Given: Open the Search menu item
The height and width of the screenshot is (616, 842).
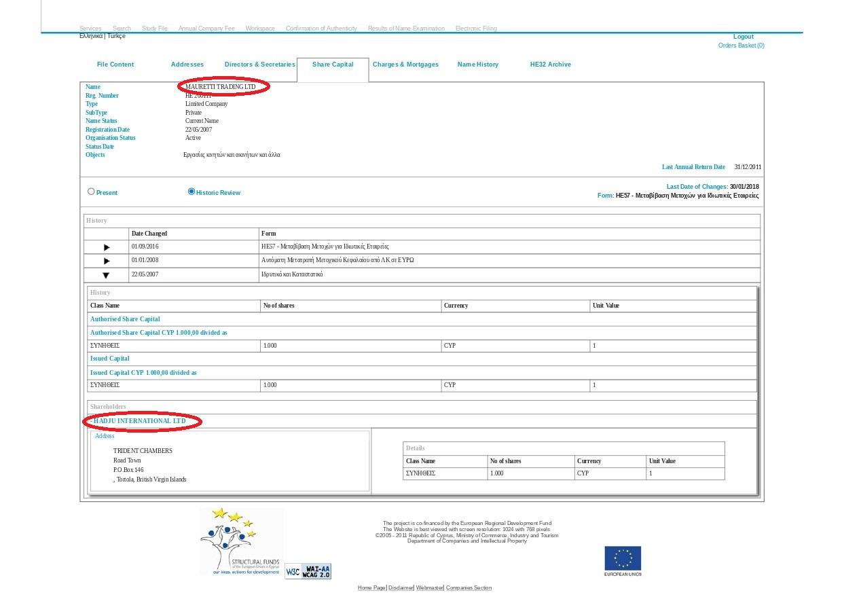Looking at the screenshot, I should click(122, 29).
